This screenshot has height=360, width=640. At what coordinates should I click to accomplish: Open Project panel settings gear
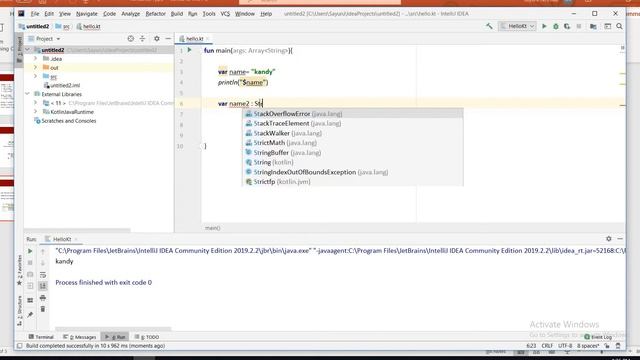tap(157, 38)
